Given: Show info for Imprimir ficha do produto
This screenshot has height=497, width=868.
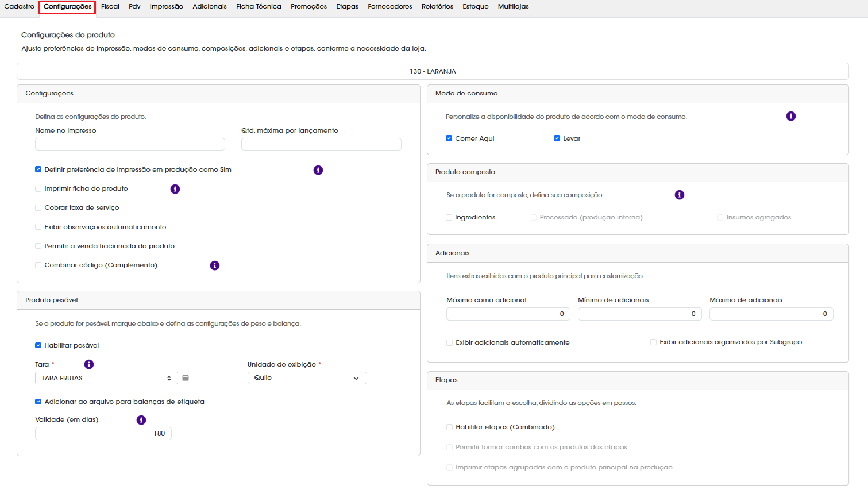Looking at the screenshot, I should tap(175, 189).
